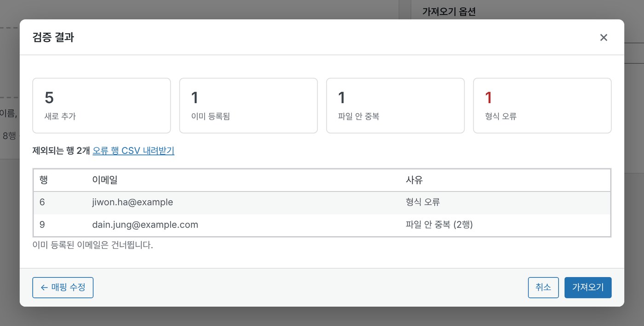This screenshot has height=326, width=644.
Task: Close the 검증 결과 dialog
Action: (x=604, y=37)
